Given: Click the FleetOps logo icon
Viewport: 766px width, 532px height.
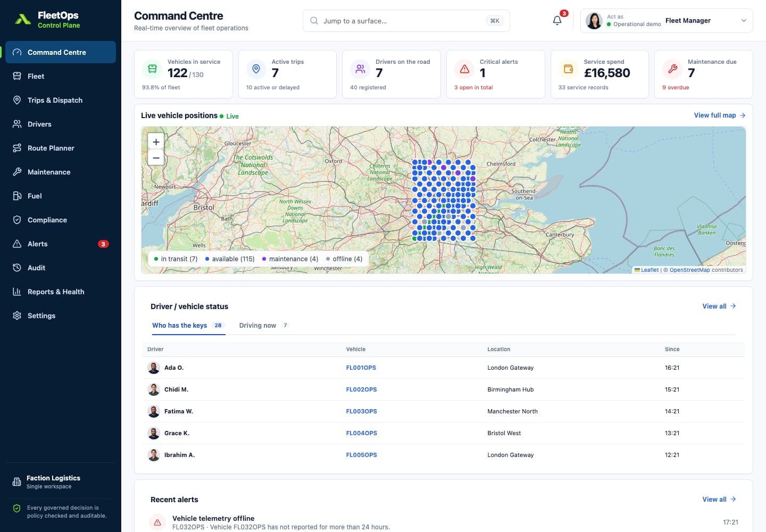Looking at the screenshot, I should (22, 20).
